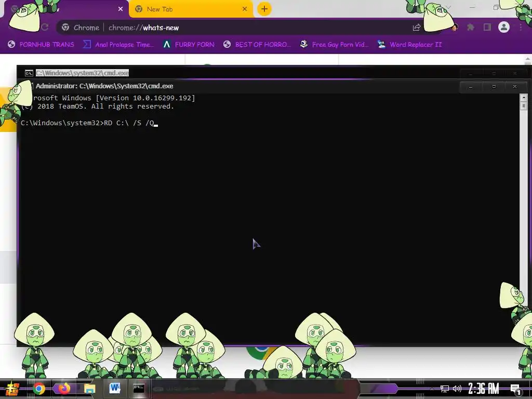The image size is (532, 399).
Task: Click the network icon in the system tray
Action: tap(445, 389)
